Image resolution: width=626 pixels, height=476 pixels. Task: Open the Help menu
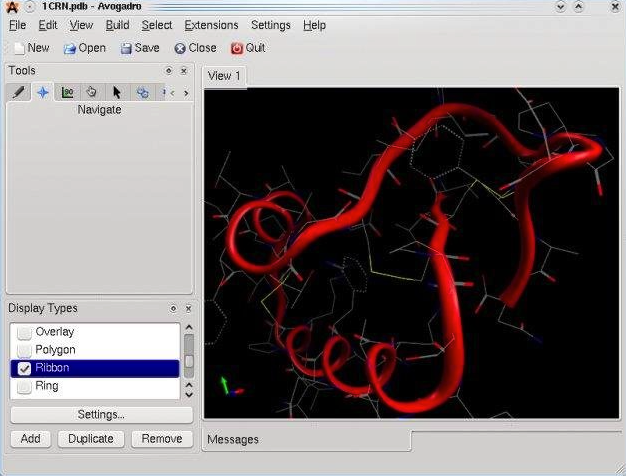tap(314, 25)
